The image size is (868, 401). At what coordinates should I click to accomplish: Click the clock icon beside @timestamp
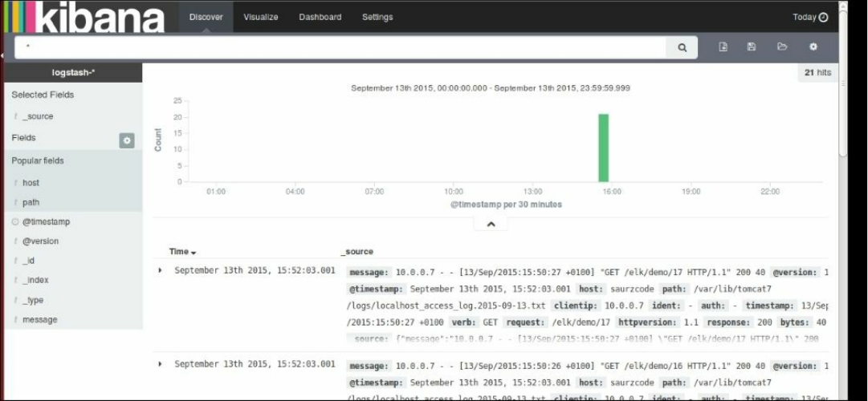point(15,221)
